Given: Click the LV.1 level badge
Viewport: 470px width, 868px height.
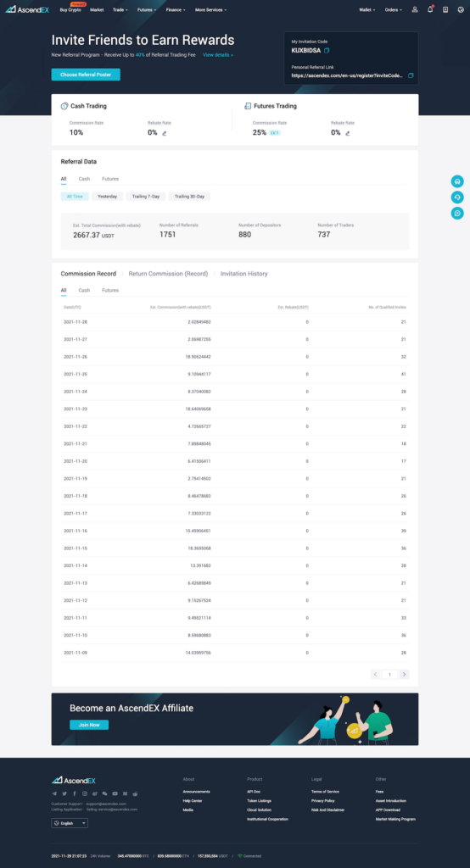Looking at the screenshot, I should (x=275, y=133).
